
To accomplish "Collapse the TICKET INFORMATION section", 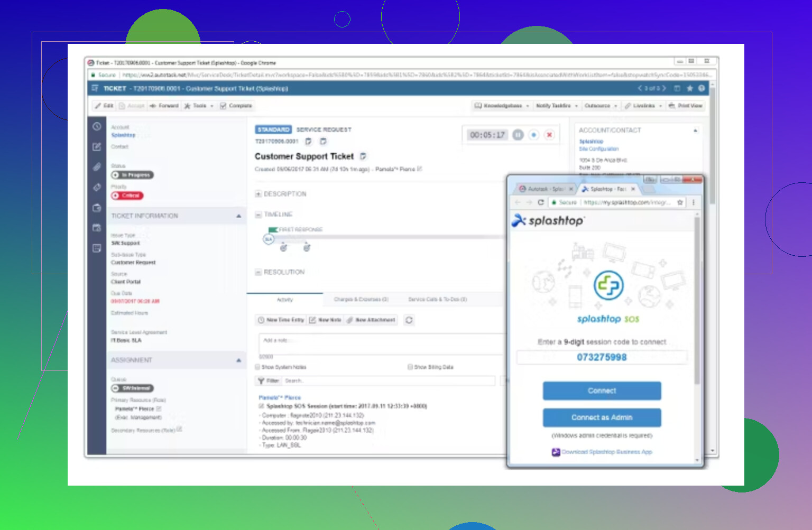I will (x=238, y=216).
